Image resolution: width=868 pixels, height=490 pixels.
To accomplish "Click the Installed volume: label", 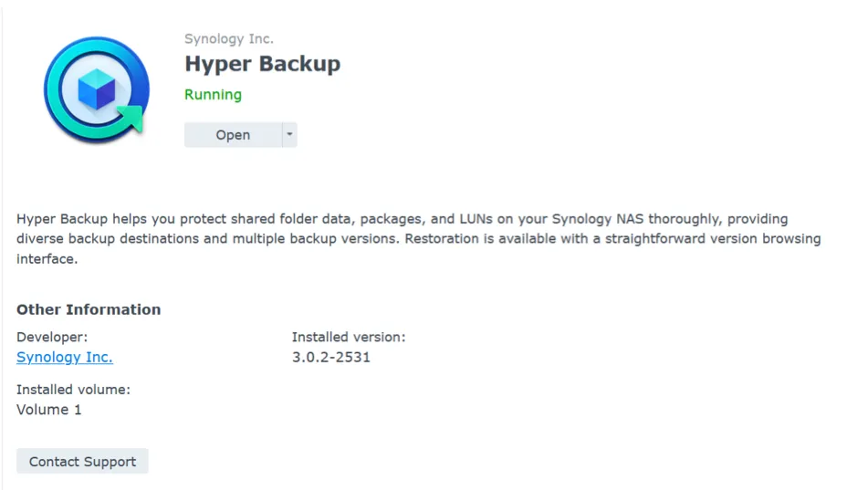I will point(73,390).
